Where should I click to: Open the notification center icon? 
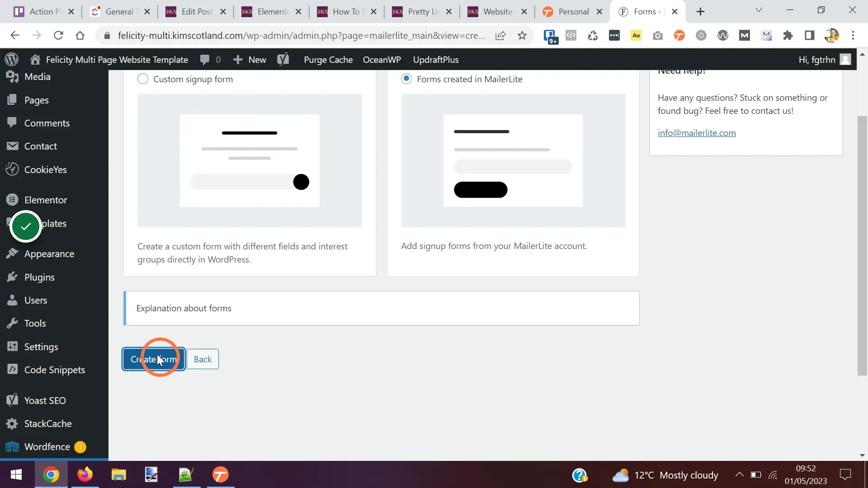(x=845, y=474)
